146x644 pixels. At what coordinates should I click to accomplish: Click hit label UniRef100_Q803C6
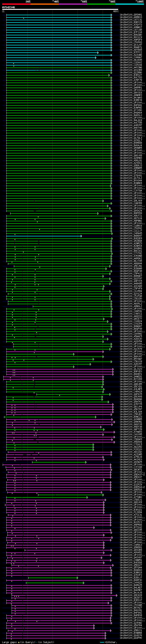pyautogui.click(x=131, y=93)
